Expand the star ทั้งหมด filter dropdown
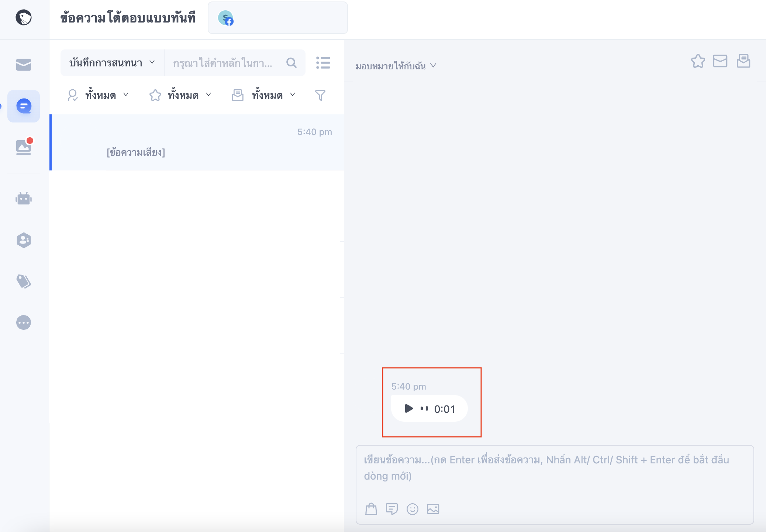This screenshot has width=766, height=532. point(181,95)
